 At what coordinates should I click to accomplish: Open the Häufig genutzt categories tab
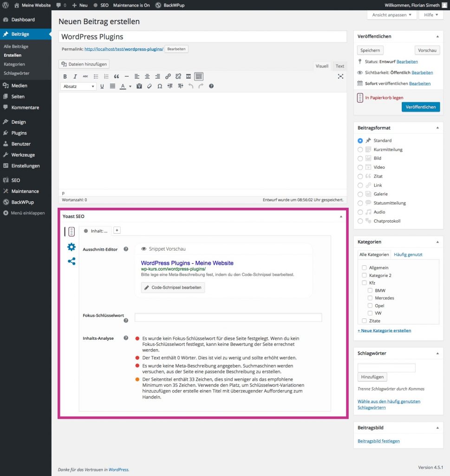pos(409,254)
